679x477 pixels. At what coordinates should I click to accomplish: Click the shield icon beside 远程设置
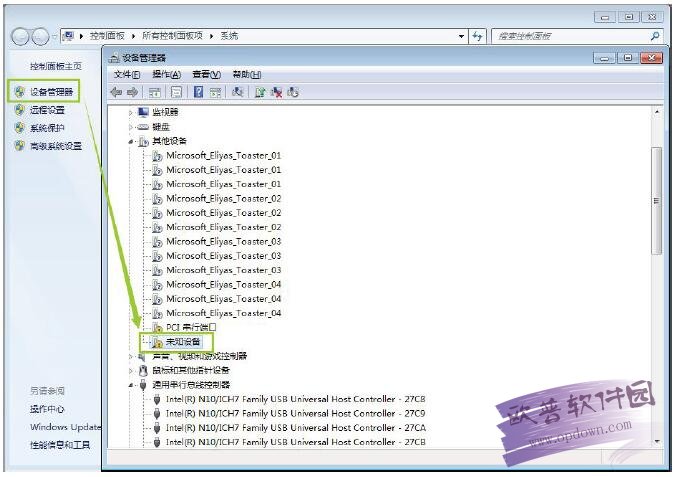[x=19, y=110]
